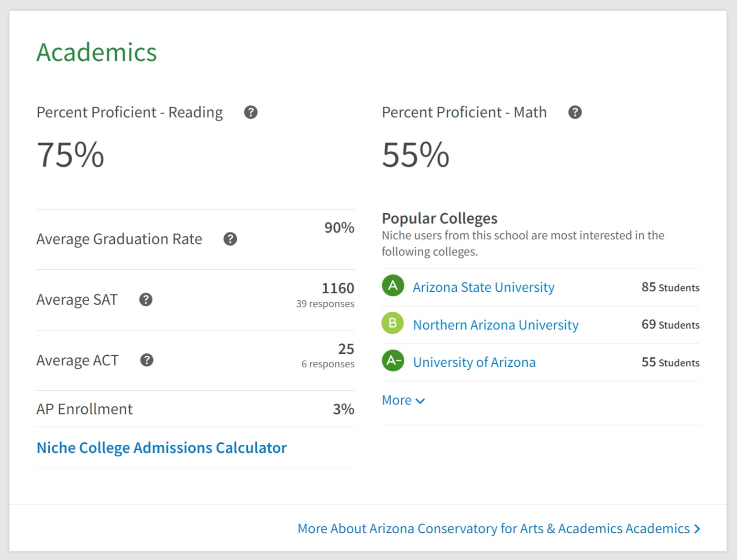The width and height of the screenshot is (737, 560).
Task: Show help info for Average SAT
Action: click(146, 300)
